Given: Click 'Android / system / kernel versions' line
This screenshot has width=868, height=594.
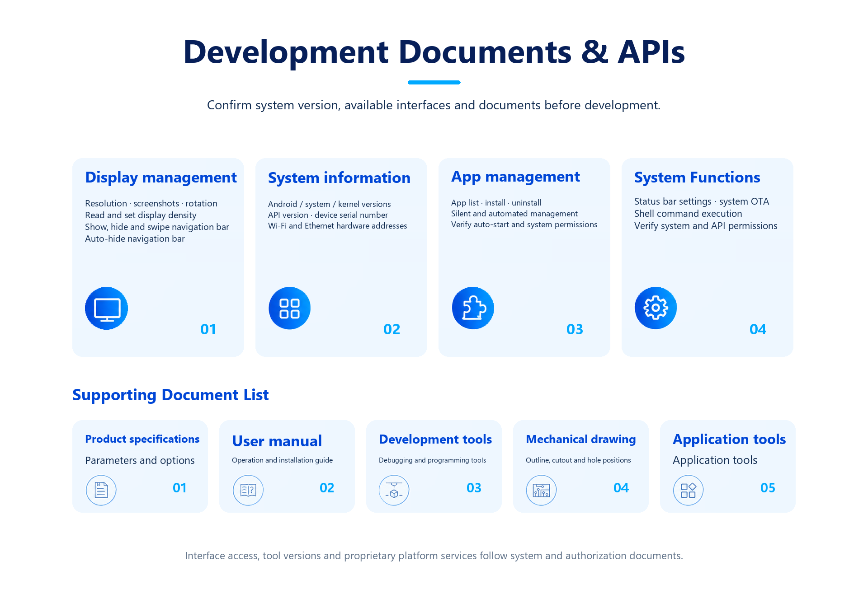Looking at the screenshot, I should point(330,204).
